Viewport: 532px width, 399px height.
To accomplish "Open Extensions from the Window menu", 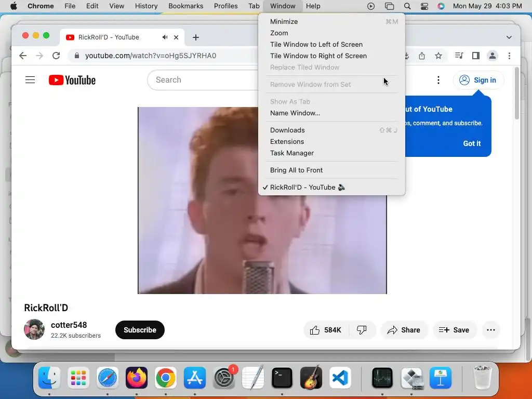I will pos(332,142).
